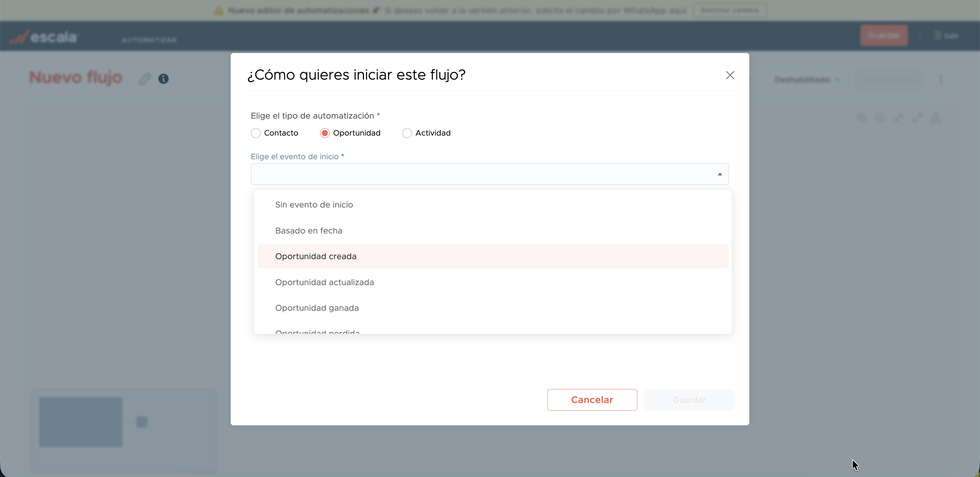Image resolution: width=980 pixels, height=477 pixels.
Task: Click the zoom-in magnifier canvas icon
Action: [862, 118]
